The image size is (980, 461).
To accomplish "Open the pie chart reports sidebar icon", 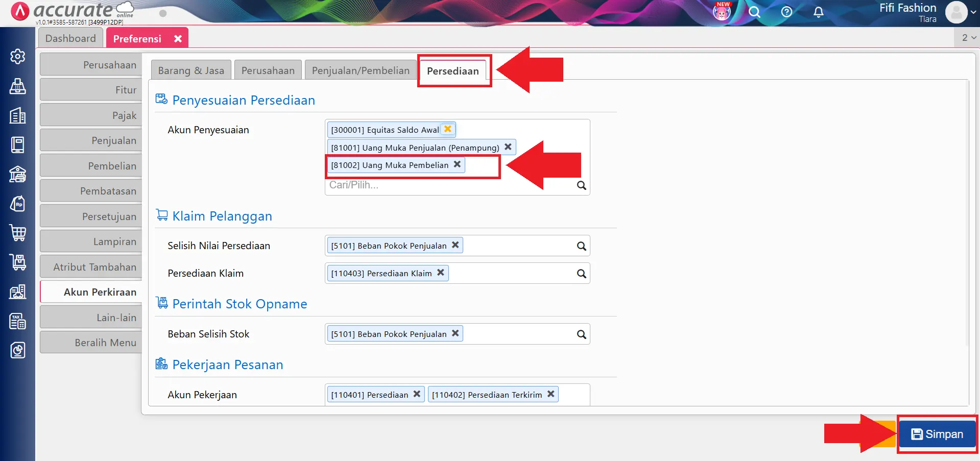I will pos(18,350).
